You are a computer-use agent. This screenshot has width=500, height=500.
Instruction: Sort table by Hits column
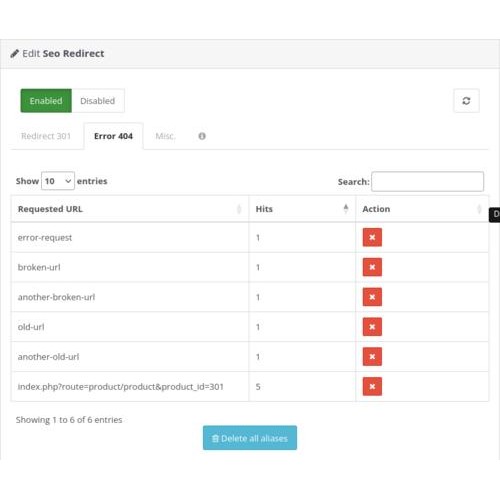point(302,209)
